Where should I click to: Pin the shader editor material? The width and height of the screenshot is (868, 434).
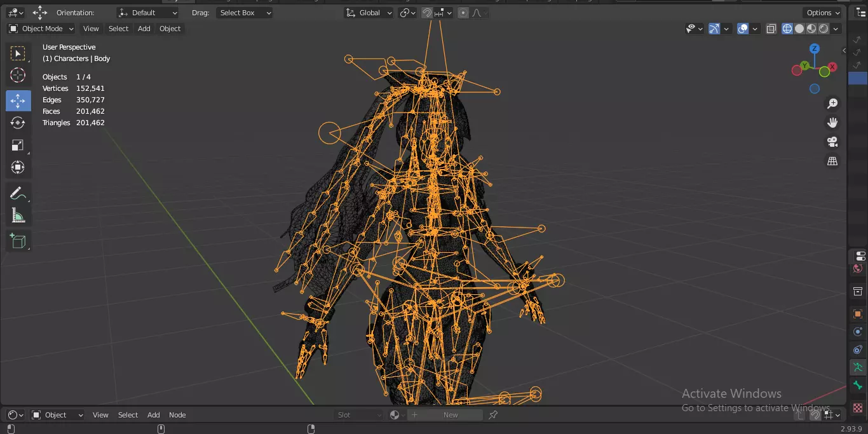pyautogui.click(x=493, y=415)
